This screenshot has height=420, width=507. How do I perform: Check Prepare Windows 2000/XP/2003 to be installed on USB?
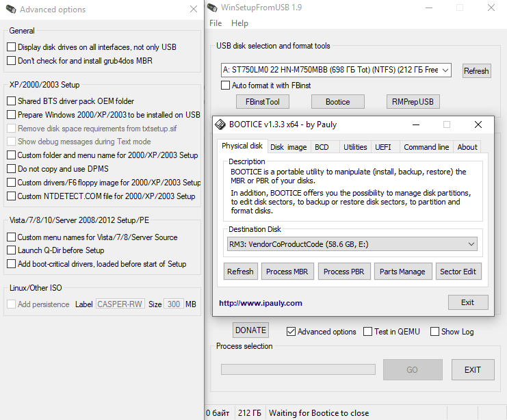pyautogui.click(x=12, y=114)
